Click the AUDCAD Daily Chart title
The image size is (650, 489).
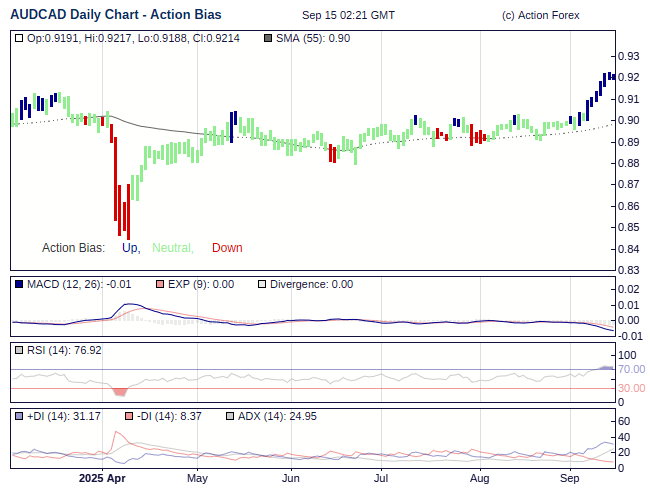[116, 15]
